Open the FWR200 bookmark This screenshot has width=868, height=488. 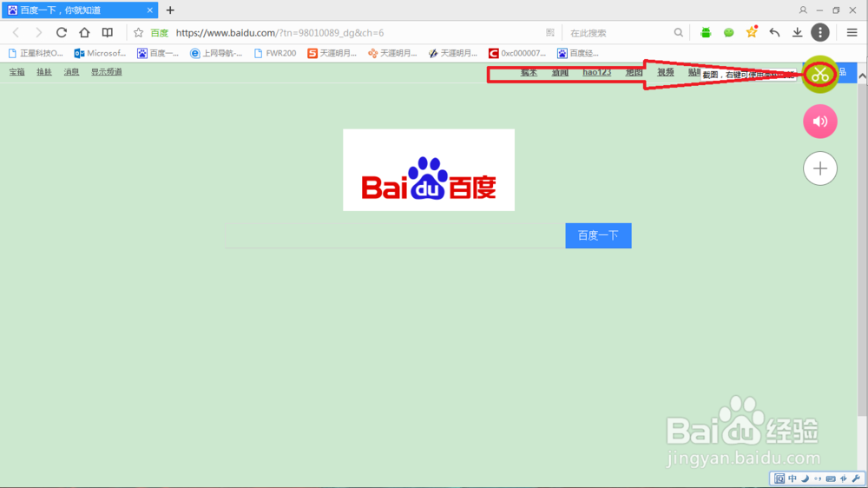(274, 53)
